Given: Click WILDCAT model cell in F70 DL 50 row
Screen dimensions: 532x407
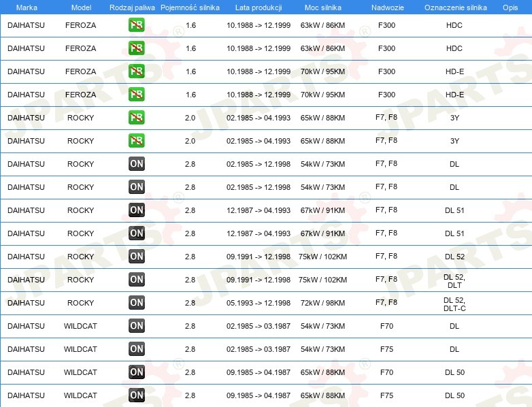Looking at the screenshot, I should coord(80,372).
